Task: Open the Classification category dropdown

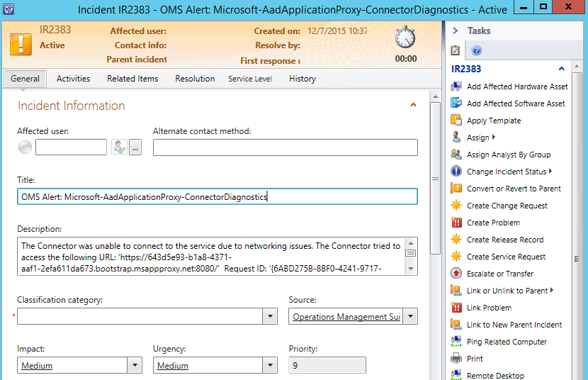Action: pos(269,316)
